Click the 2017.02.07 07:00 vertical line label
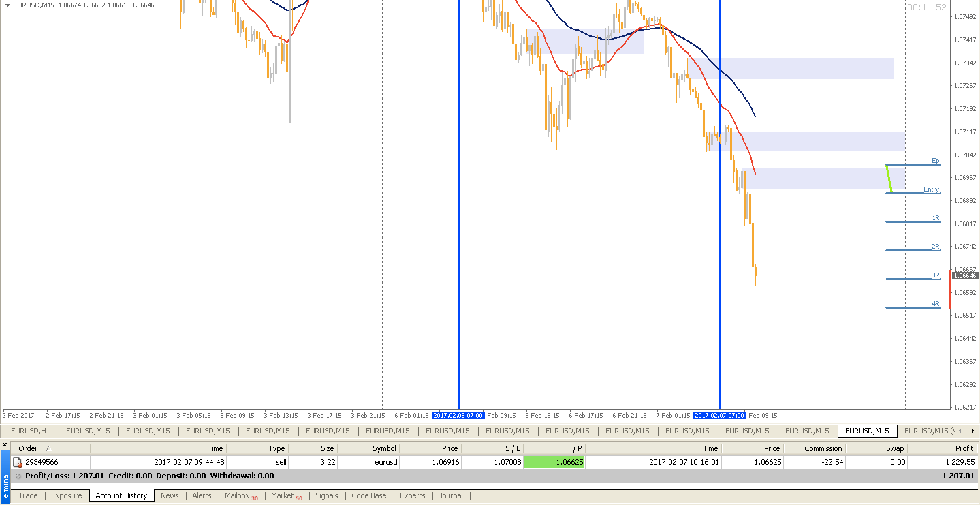This screenshot has height=505, width=980. (x=720, y=415)
